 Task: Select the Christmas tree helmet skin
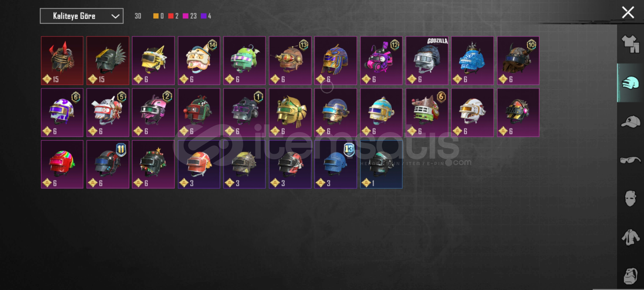[153, 164]
